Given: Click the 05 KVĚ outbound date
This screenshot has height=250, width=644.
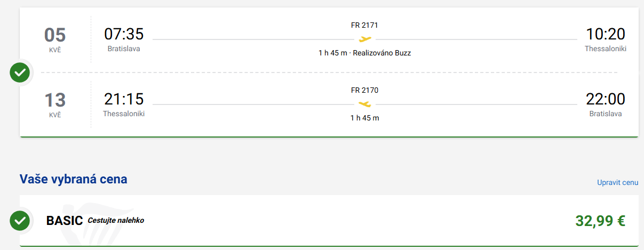Looking at the screenshot, I should pyautogui.click(x=55, y=39).
